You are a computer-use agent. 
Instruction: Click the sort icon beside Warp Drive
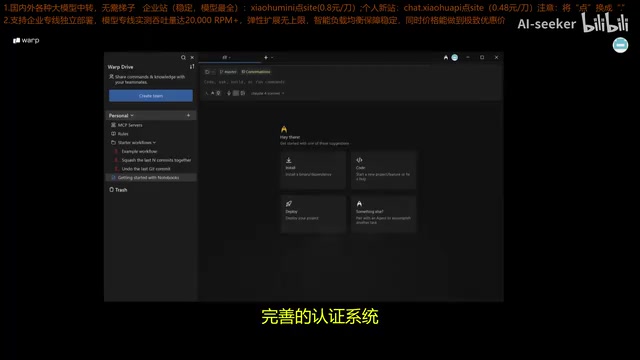192,67
